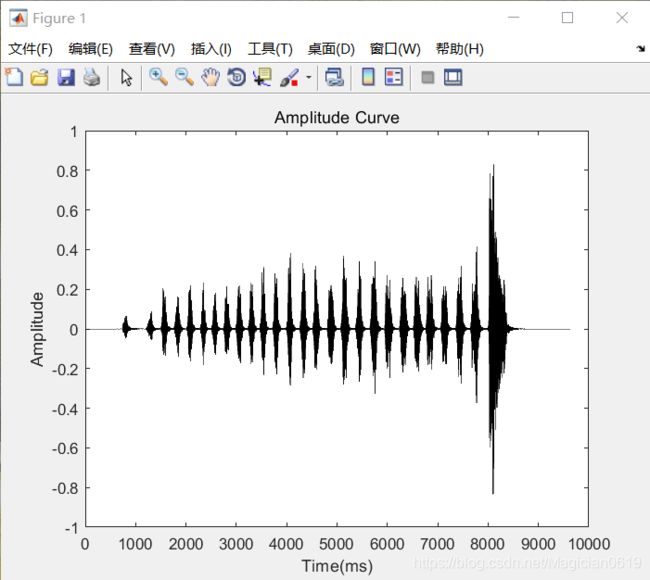Select the Pan hand tool

pyautogui.click(x=211, y=78)
